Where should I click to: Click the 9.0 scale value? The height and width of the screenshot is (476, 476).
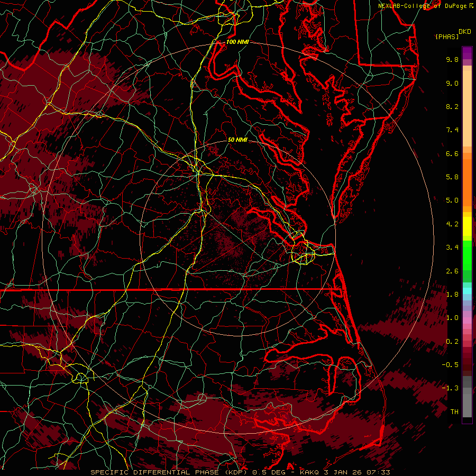(452, 83)
